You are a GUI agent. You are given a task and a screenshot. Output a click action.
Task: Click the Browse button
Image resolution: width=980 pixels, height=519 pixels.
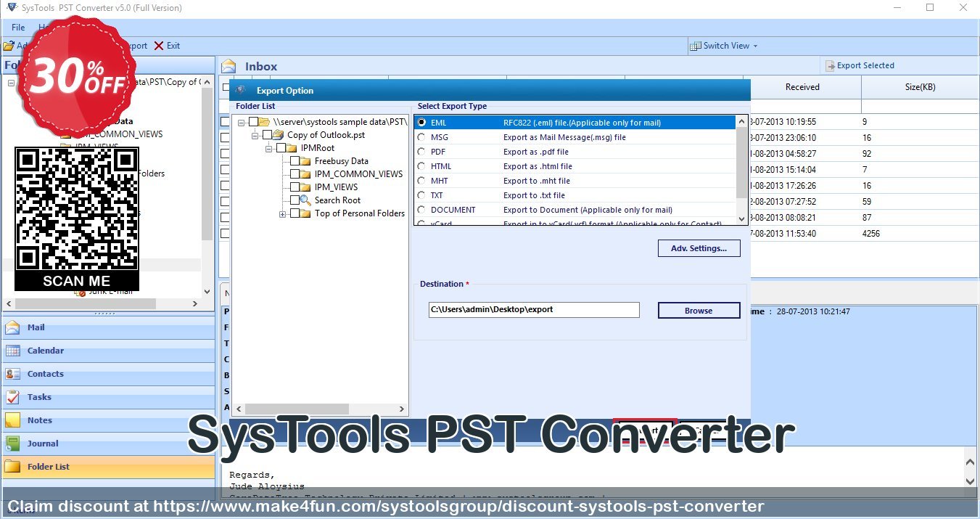click(x=699, y=311)
